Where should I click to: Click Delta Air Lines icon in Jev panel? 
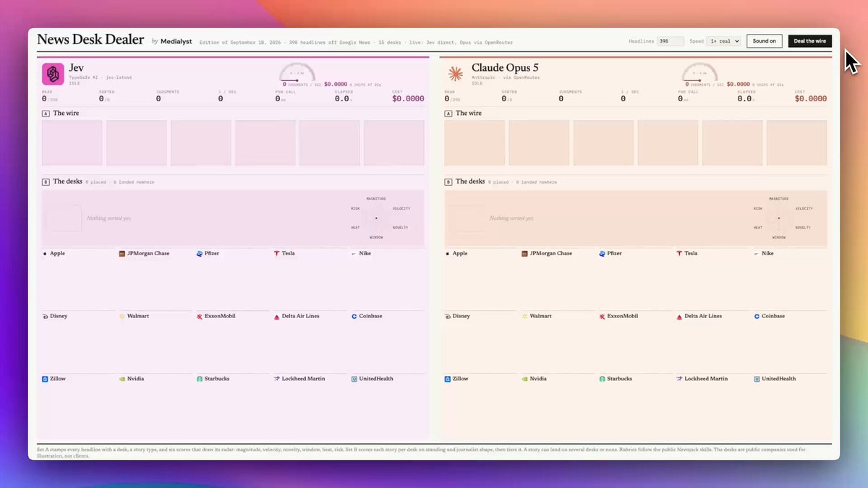tap(277, 316)
